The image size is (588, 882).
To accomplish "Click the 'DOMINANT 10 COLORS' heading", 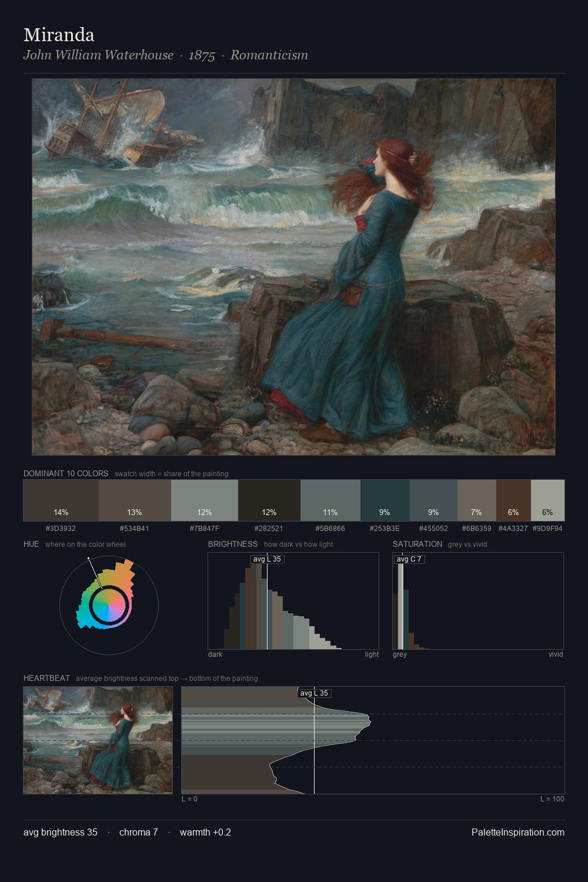I will (66, 473).
